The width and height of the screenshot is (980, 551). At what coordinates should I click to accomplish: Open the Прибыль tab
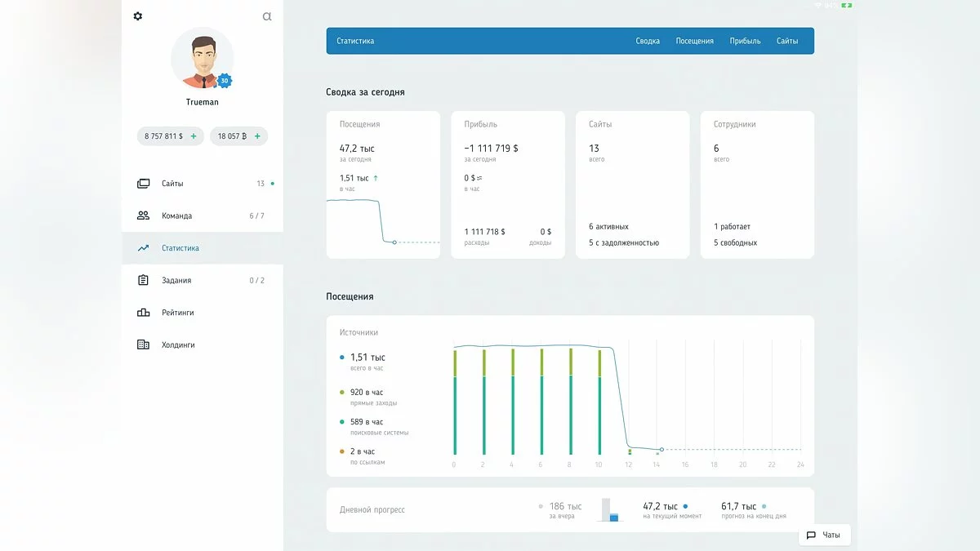[745, 41]
